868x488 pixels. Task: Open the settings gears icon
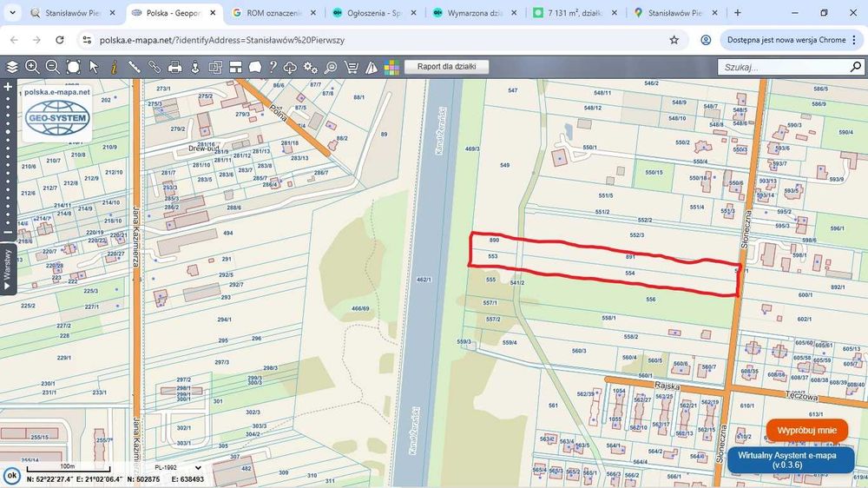tap(311, 67)
